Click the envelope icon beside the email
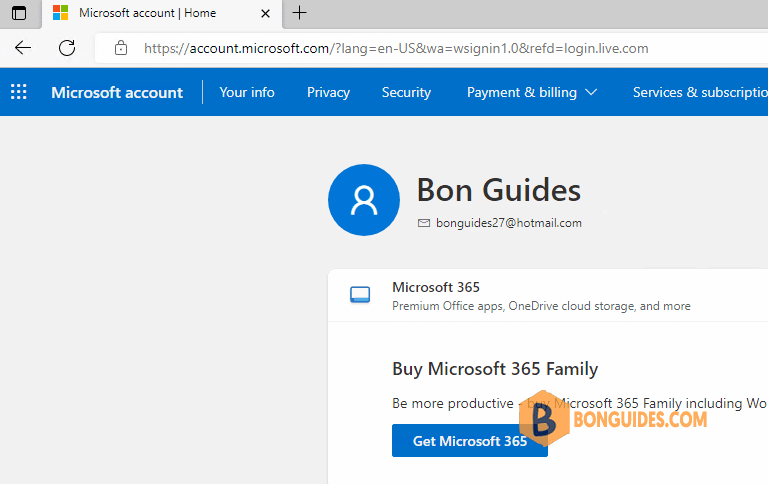 424,223
